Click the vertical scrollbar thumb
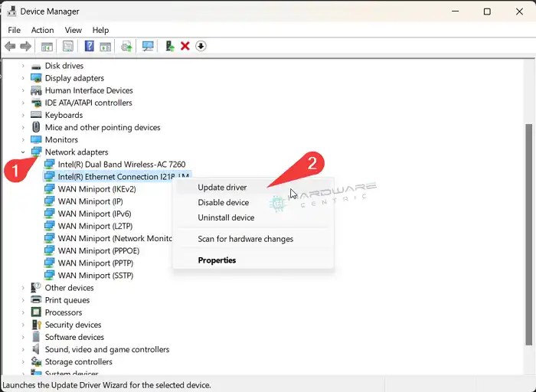The width and height of the screenshot is (536, 392). [x=529, y=234]
